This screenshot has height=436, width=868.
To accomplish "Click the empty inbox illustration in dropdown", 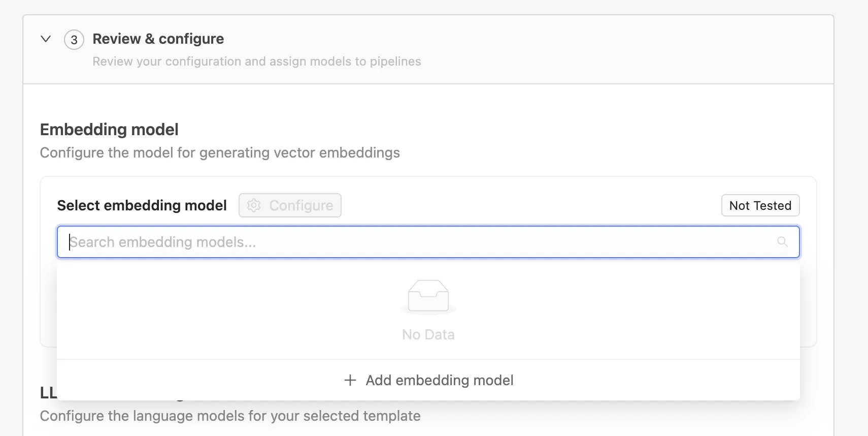I will pos(428,297).
